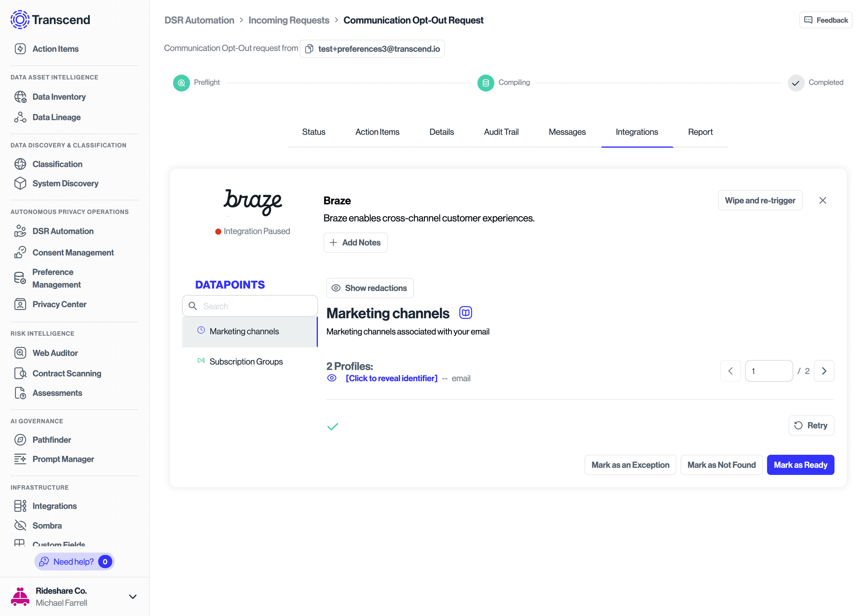Select the Web Auditor icon
This screenshot has width=867, height=616.
point(20,353)
